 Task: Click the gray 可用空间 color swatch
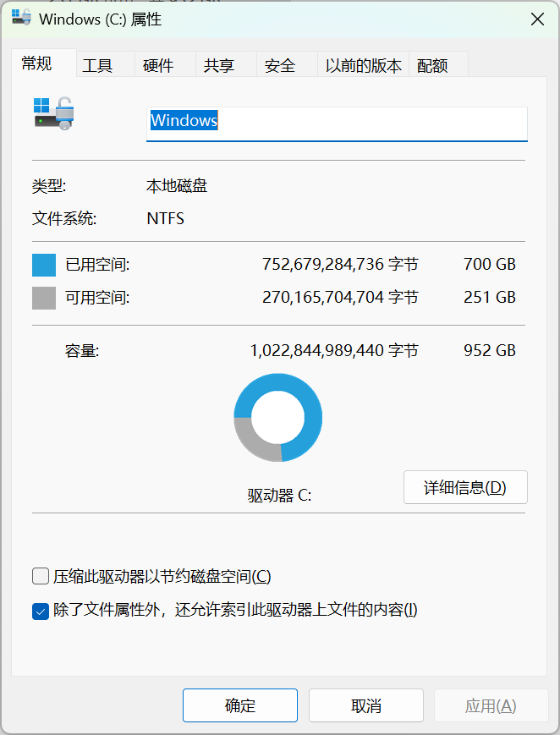point(44,298)
